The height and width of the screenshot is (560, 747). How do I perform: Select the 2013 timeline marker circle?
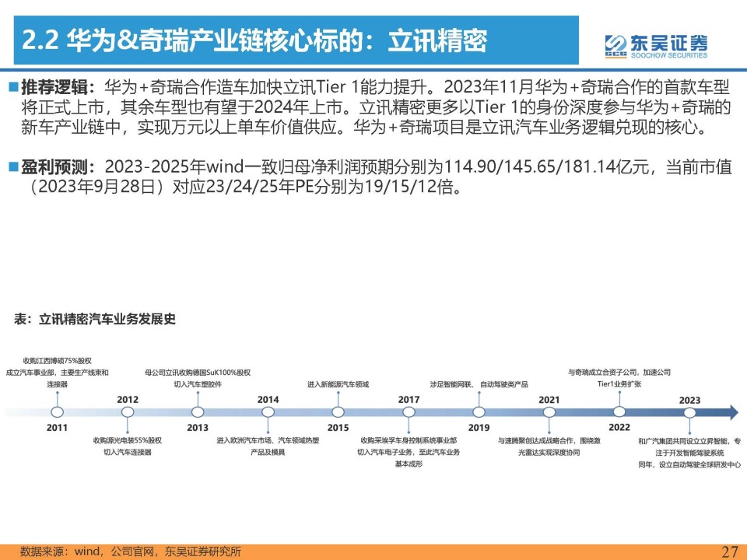[198, 412]
